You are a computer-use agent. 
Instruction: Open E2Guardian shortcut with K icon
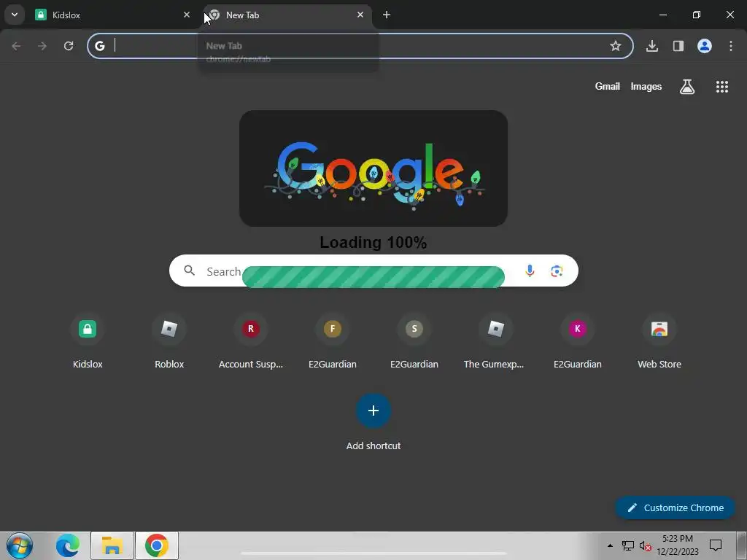578,341
